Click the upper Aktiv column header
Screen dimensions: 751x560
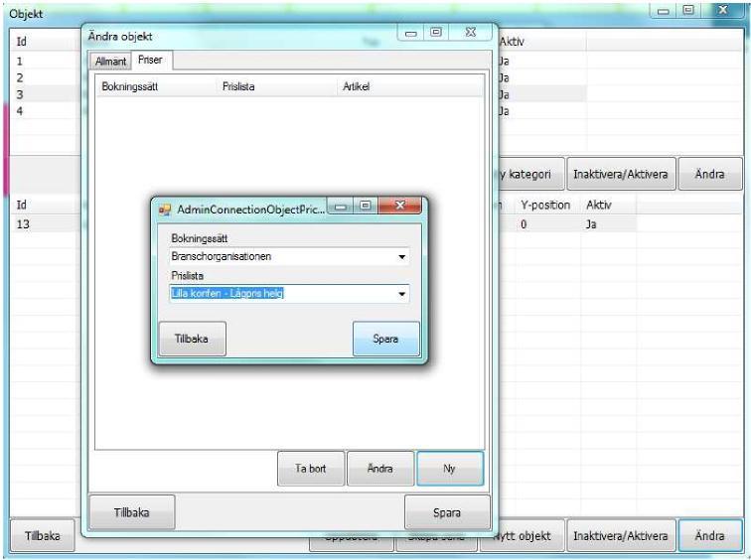[x=541, y=42]
